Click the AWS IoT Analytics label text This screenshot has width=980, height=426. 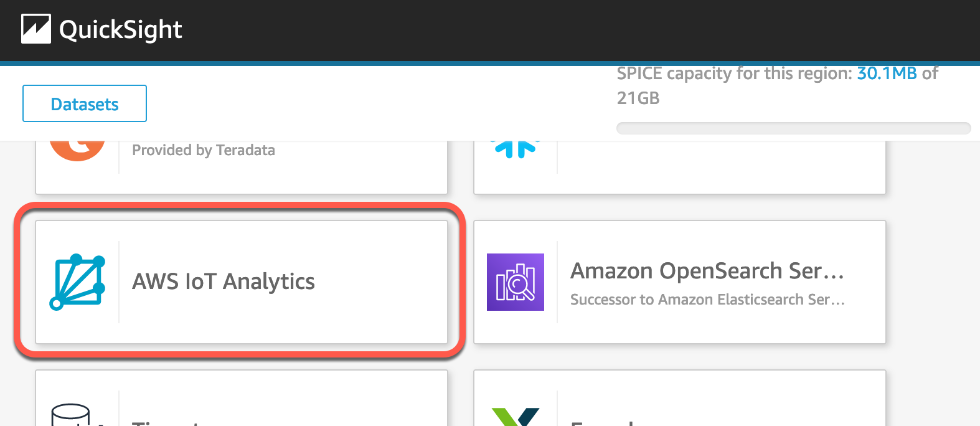coord(222,282)
